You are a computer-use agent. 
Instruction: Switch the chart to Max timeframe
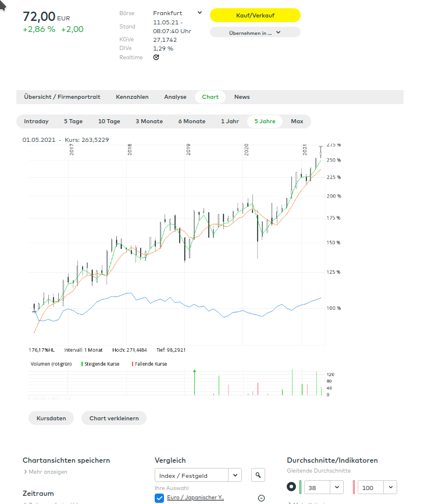click(x=297, y=121)
